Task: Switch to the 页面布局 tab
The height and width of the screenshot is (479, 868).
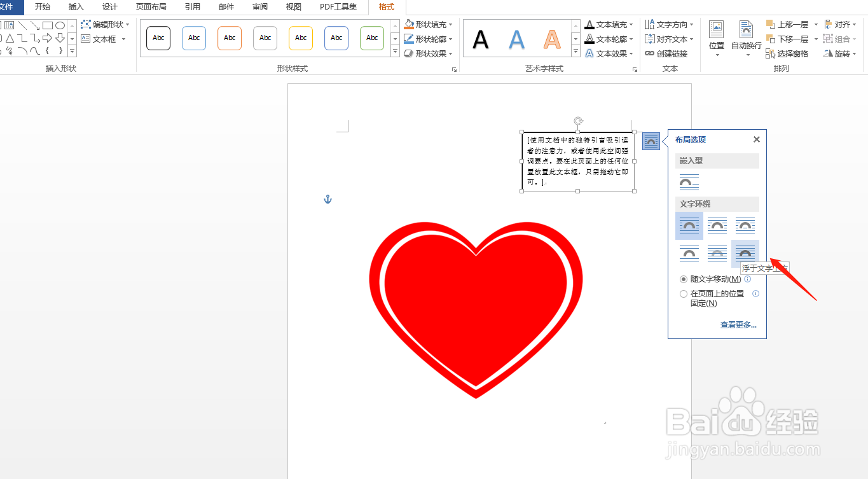Action: (x=151, y=7)
